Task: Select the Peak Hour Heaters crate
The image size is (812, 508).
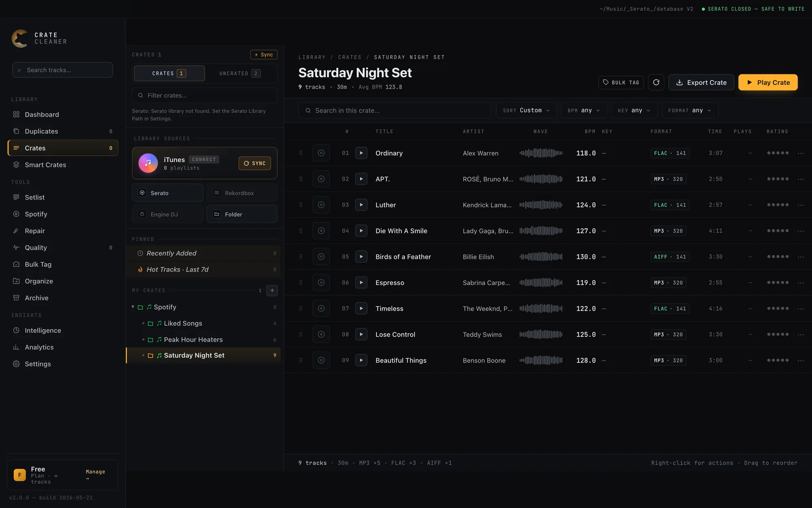Action: tap(203, 339)
